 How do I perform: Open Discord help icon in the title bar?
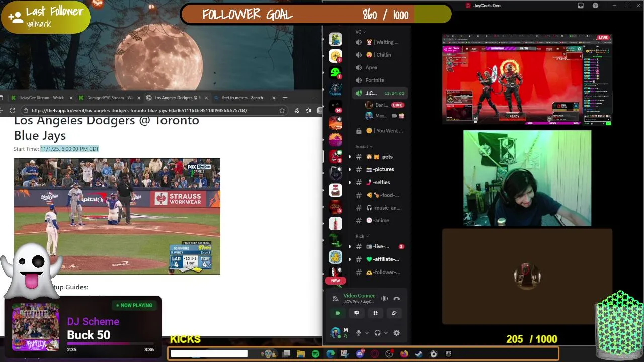point(595,6)
